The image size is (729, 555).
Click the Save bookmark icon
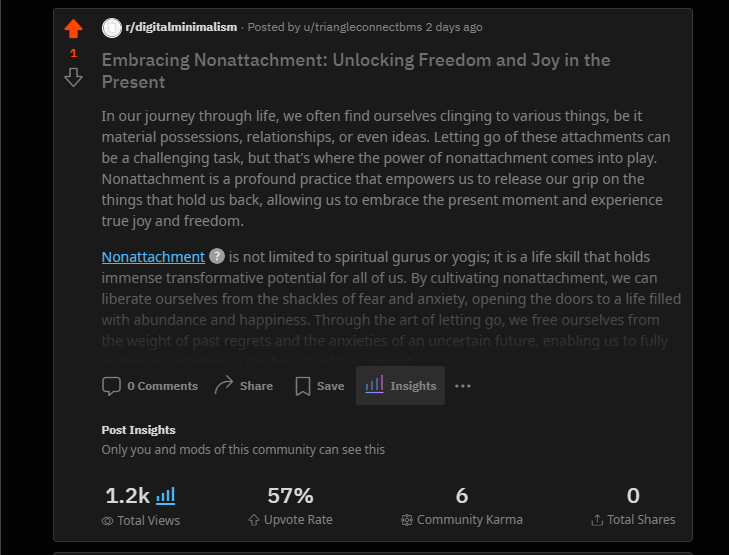[303, 386]
